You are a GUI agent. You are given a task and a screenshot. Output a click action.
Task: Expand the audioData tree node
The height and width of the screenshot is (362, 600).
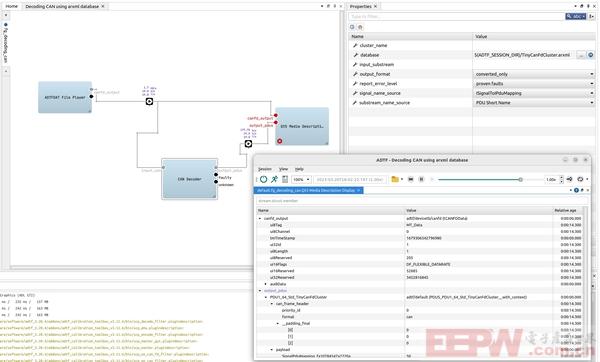pos(266,284)
